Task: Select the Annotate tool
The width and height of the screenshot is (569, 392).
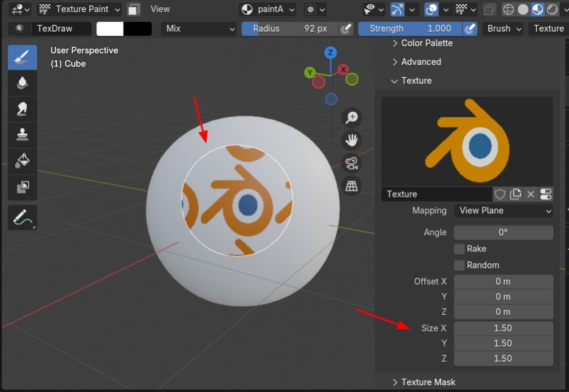Action: tap(22, 217)
